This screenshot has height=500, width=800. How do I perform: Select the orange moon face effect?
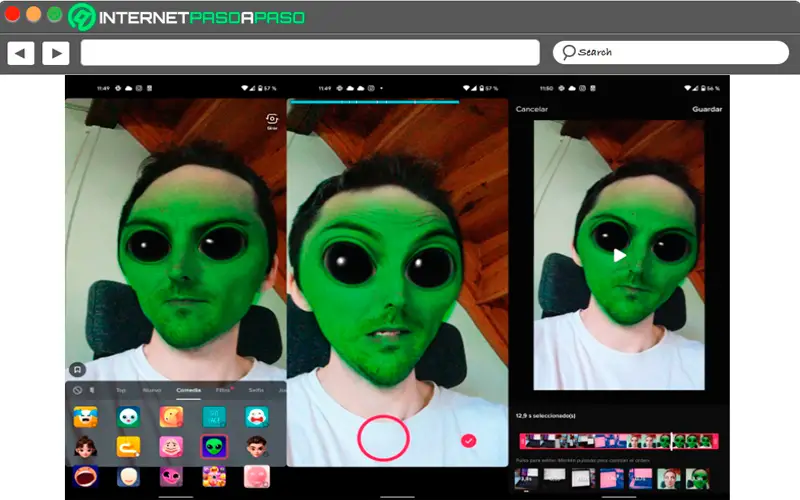(x=171, y=417)
